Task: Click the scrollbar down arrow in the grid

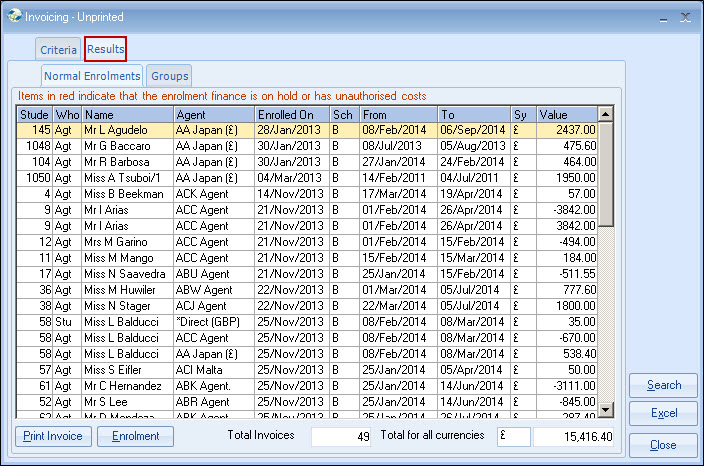Action: (606, 410)
